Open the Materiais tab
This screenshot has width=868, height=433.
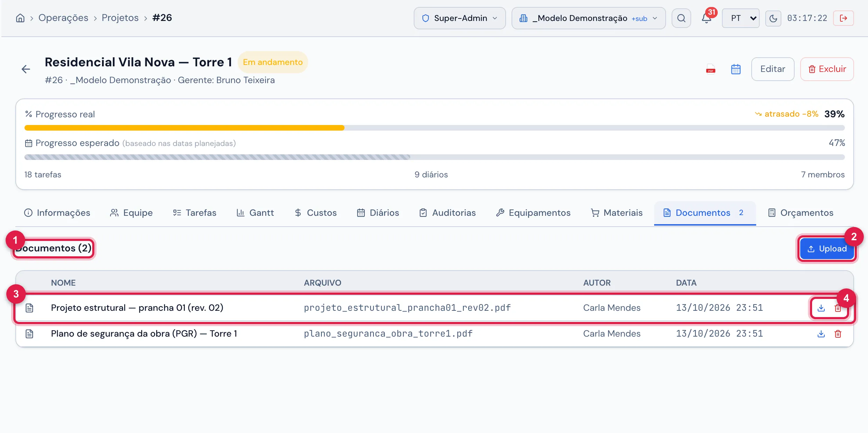pyautogui.click(x=617, y=213)
